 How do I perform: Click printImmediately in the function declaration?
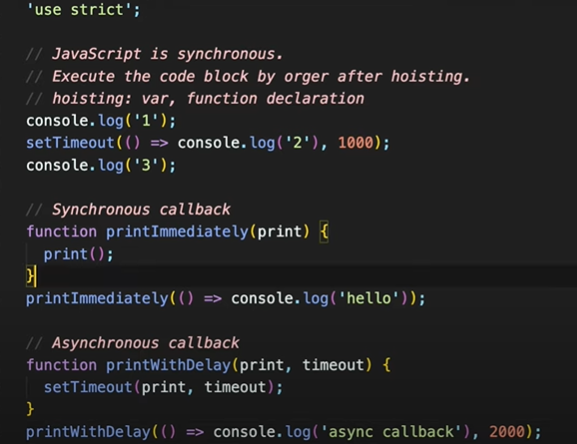[x=177, y=232]
